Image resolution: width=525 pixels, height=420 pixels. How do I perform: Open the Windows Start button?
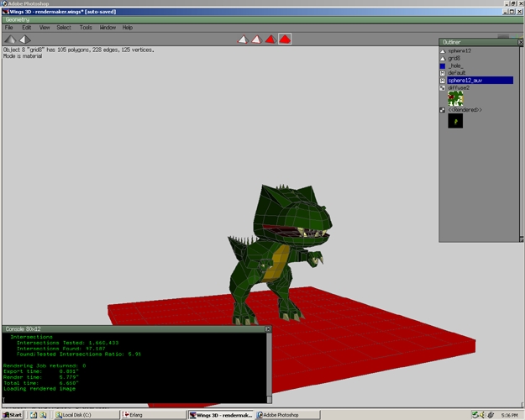[x=13, y=415]
